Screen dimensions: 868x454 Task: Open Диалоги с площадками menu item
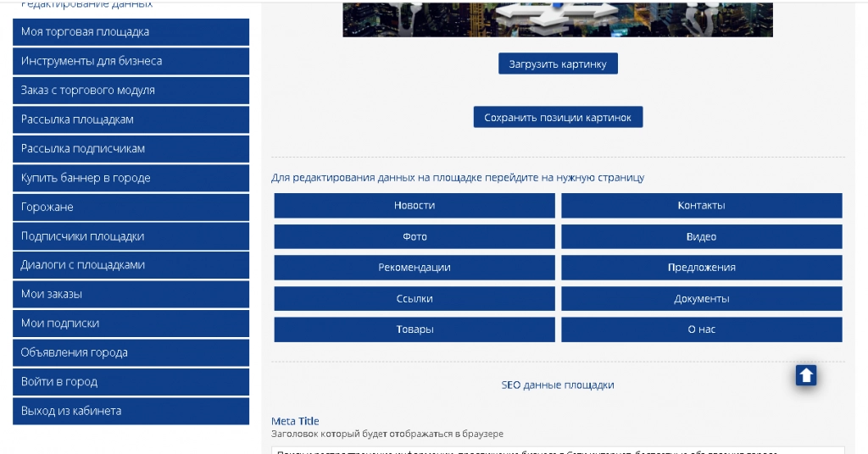(131, 265)
